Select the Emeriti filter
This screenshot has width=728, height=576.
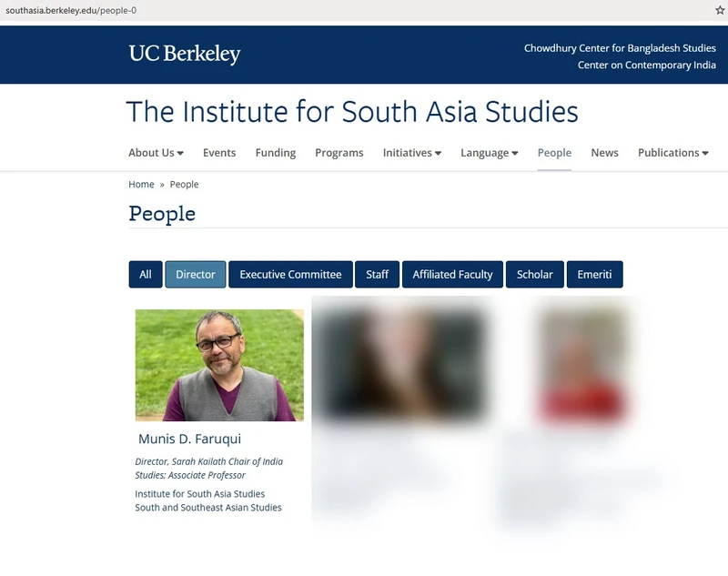point(595,274)
